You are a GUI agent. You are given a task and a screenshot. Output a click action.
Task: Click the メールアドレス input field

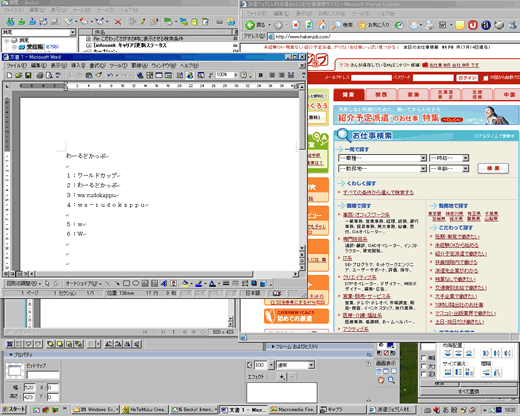(x=371, y=78)
